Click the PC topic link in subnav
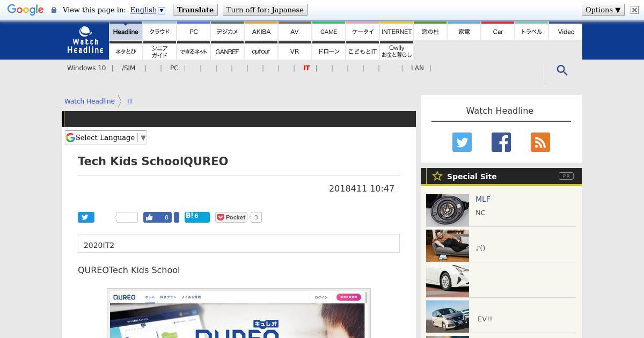 coord(174,68)
